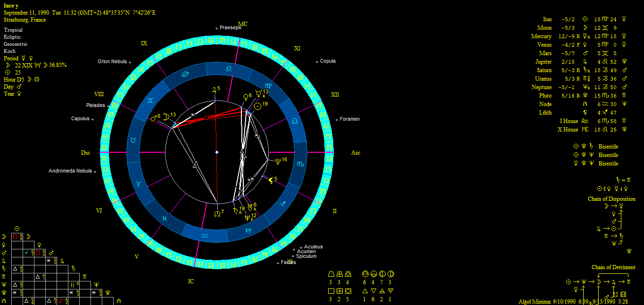Select the chart center point
This screenshot has height=305, width=644.
(x=217, y=152)
